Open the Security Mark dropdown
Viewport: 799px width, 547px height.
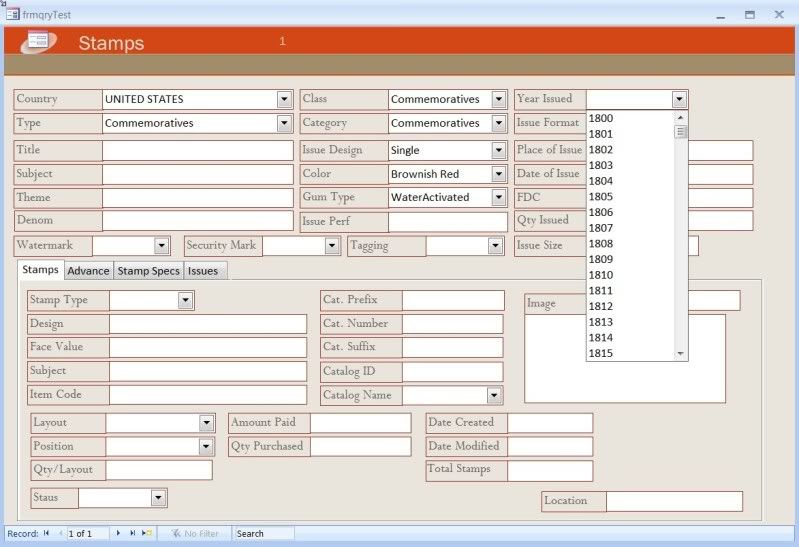[332, 246]
